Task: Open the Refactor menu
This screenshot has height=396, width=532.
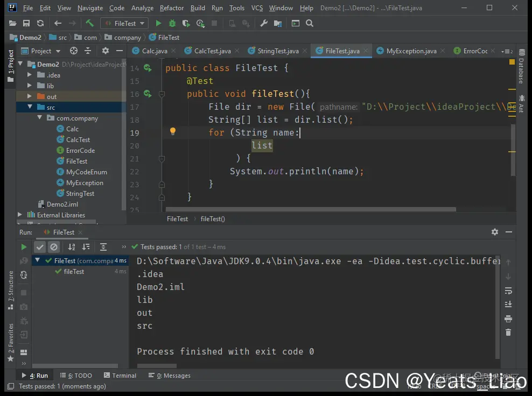Action: click(172, 8)
